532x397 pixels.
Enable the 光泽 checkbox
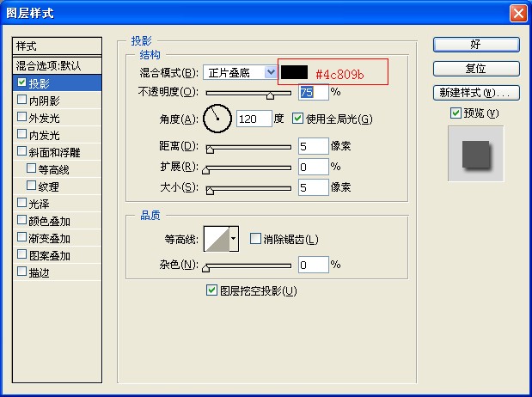pos(21,203)
